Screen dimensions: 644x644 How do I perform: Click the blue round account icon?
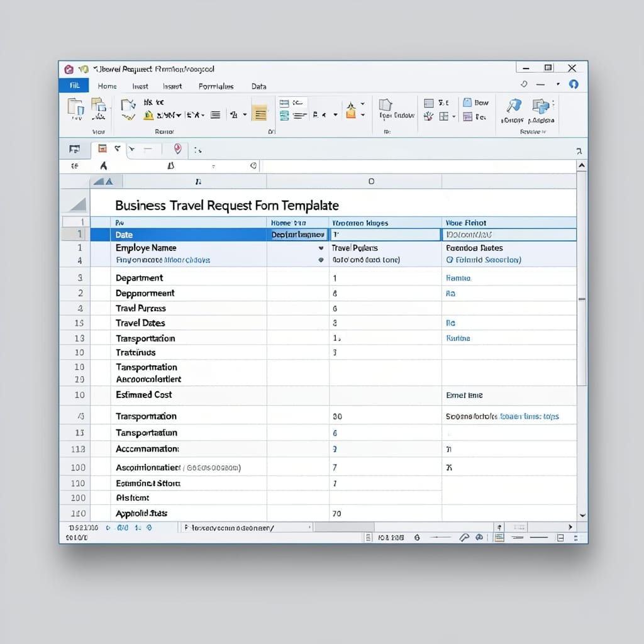(x=574, y=84)
